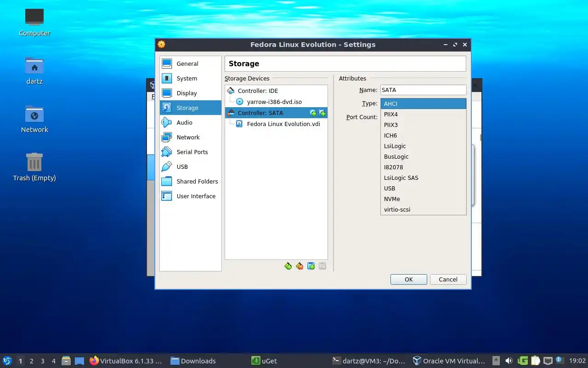Open the General settings category
588x368 pixels.
191,63
